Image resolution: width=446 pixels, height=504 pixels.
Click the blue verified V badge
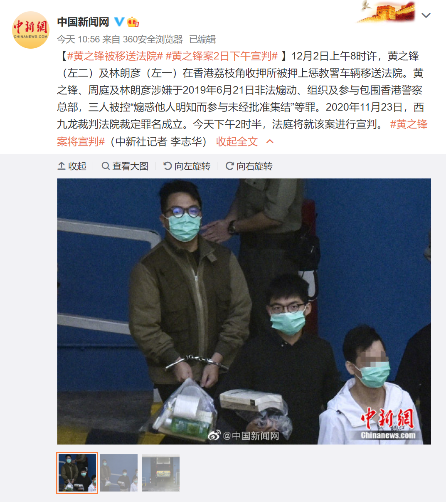click(x=119, y=22)
